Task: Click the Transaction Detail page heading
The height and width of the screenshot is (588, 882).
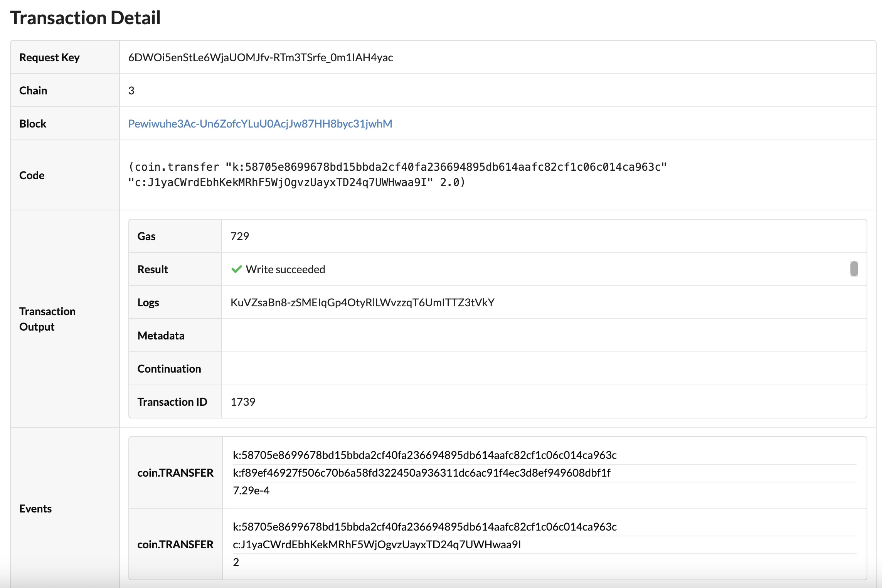Action: tap(86, 17)
